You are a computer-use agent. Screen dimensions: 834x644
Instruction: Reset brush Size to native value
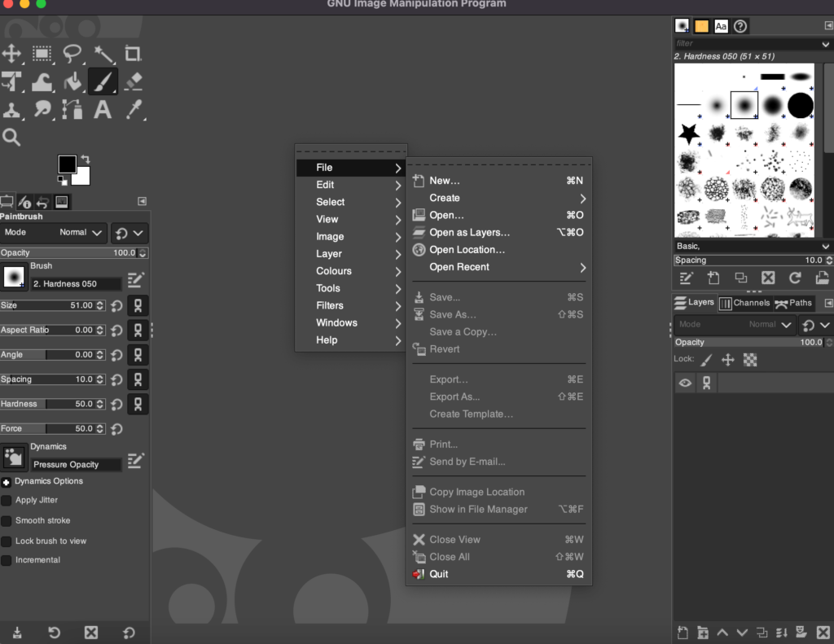click(117, 306)
